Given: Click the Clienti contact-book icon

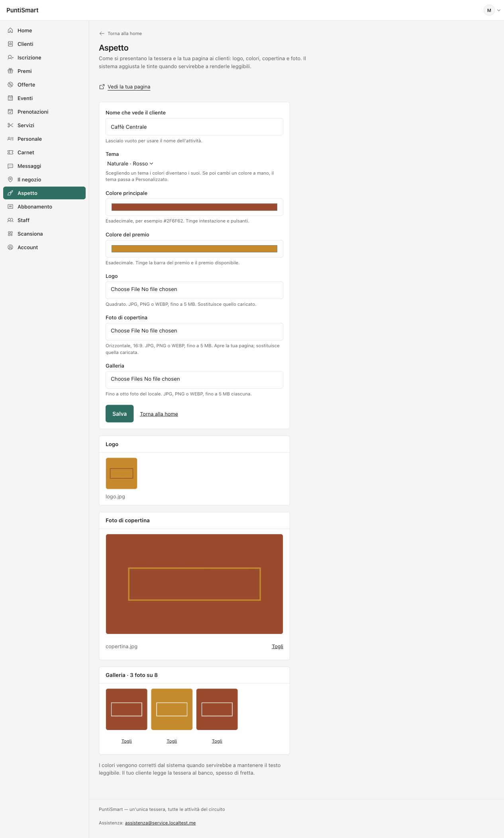Looking at the screenshot, I should pyautogui.click(x=10, y=44).
